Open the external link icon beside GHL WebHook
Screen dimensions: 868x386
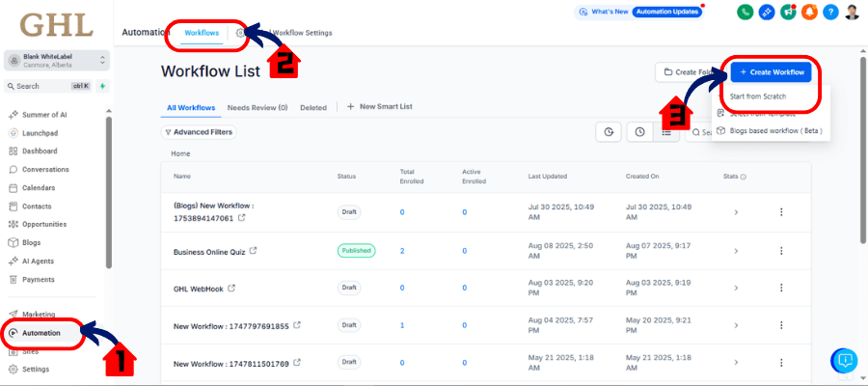231,288
